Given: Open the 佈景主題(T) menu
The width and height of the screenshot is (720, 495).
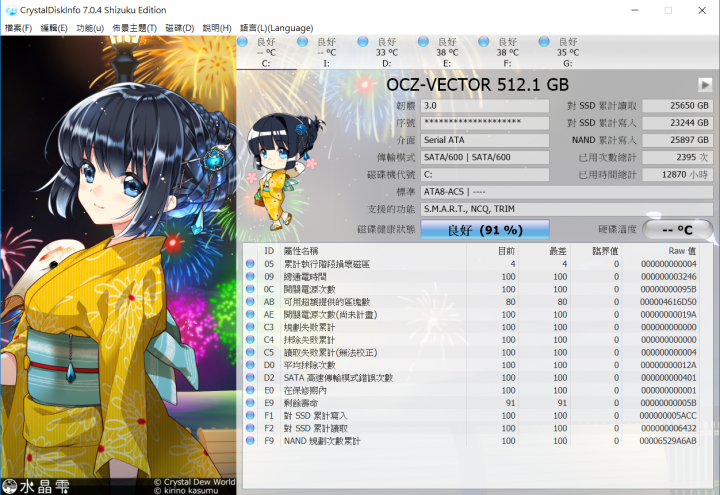Looking at the screenshot, I should 135,28.
